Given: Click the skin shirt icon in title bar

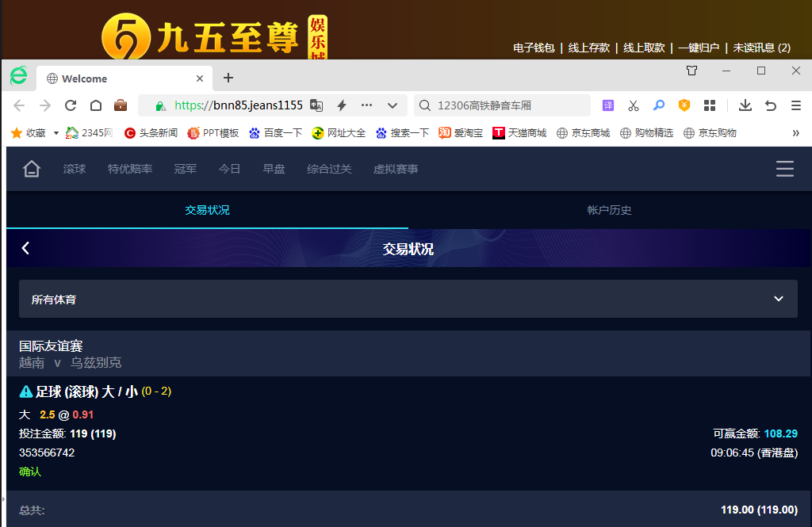Looking at the screenshot, I should [x=691, y=71].
